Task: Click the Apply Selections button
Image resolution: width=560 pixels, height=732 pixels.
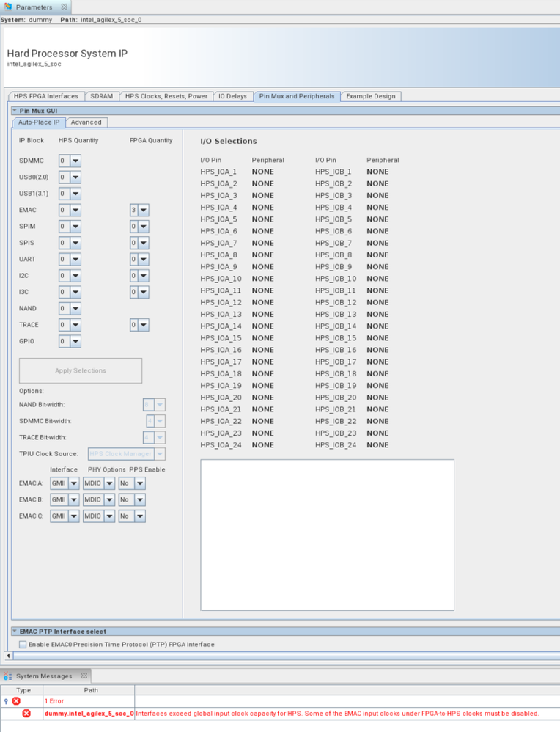Action: pos(81,371)
